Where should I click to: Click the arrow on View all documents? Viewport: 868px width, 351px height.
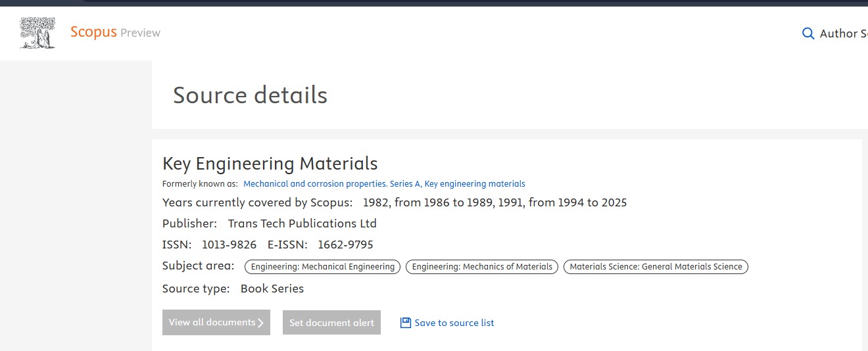pos(261,323)
